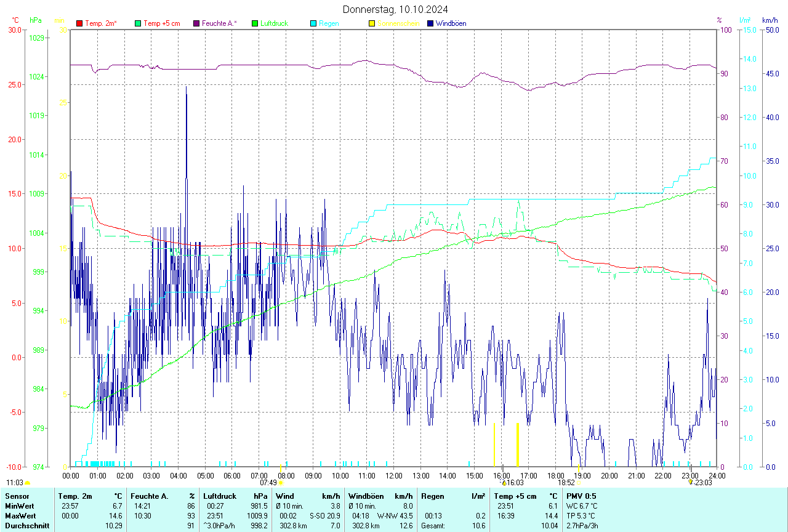Click the yellow Sonnenschein legend swatch

[x=372, y=23]
